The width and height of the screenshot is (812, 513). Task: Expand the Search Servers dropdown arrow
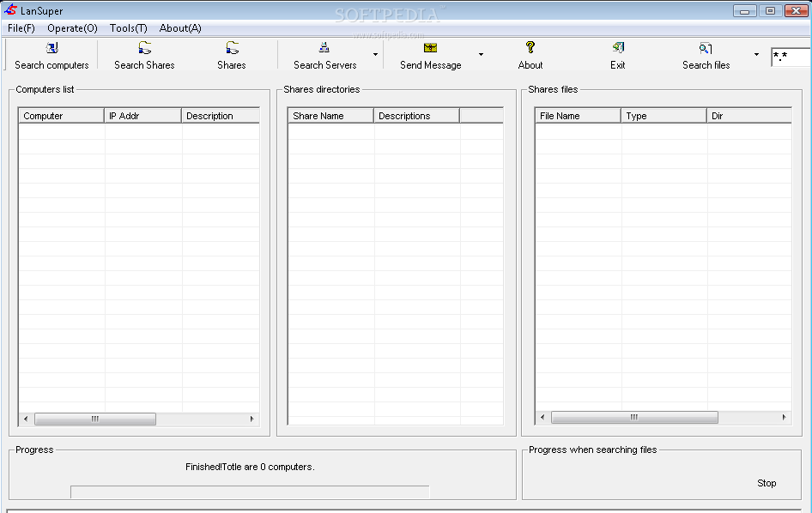pos(375,54)
